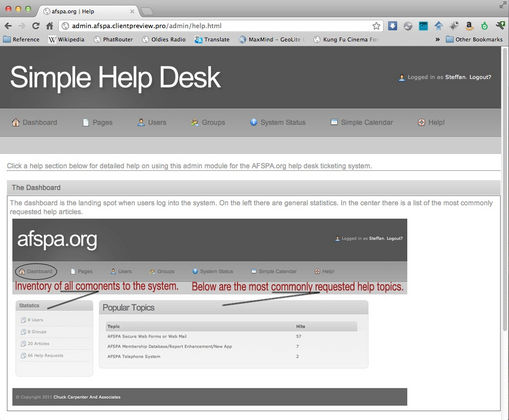This screenshot has width=509, height=420.
Task: Go to browser home icon
Action: coord(50,26)
